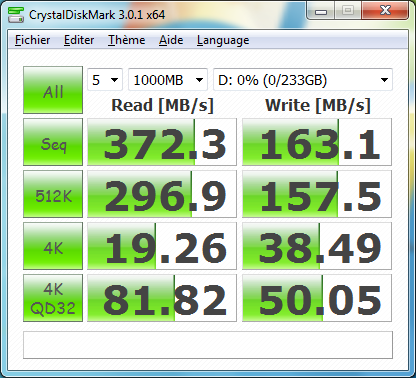Viewport: 416px width, 378px height.
Task: Click the CrystalDiskMark app icon in title bar
Action: [x=16, y=15]
